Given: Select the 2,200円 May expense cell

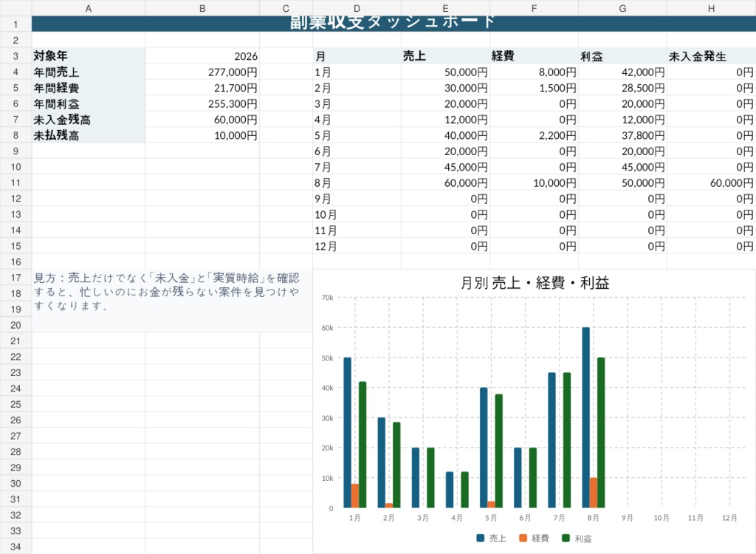Looking at the screenshot, I should 535,136.
